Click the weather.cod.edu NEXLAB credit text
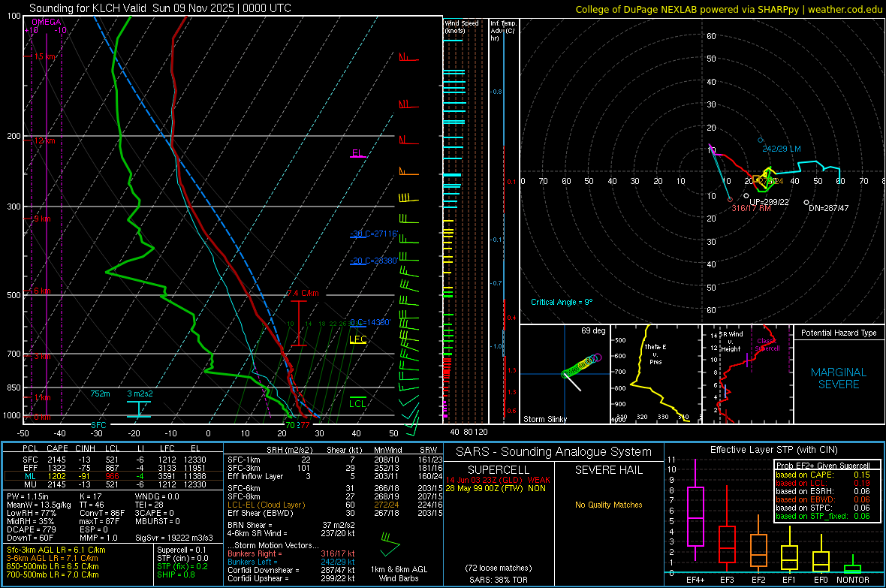Image resolution: width=886 pixels, height=588 pixels. pos(728,9)
